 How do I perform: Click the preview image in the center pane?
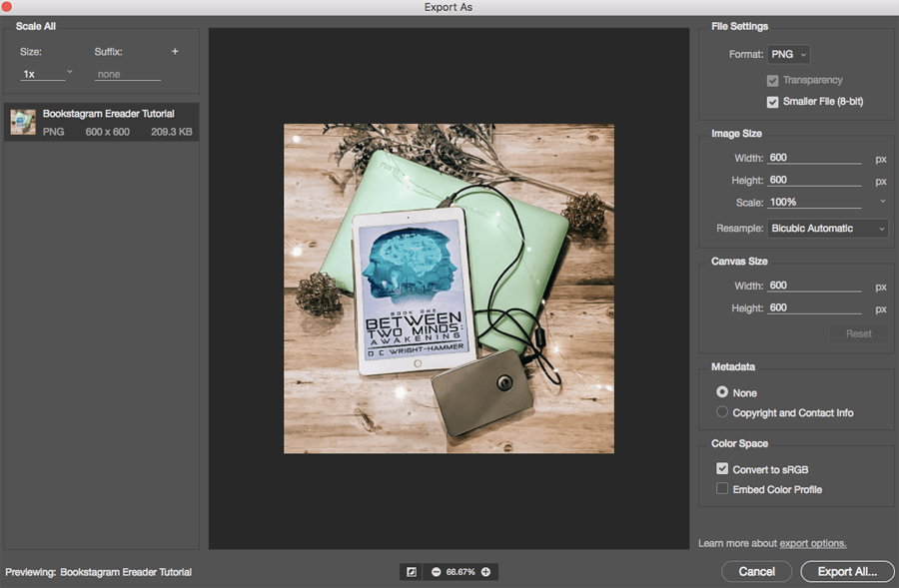tap(449, 289)
